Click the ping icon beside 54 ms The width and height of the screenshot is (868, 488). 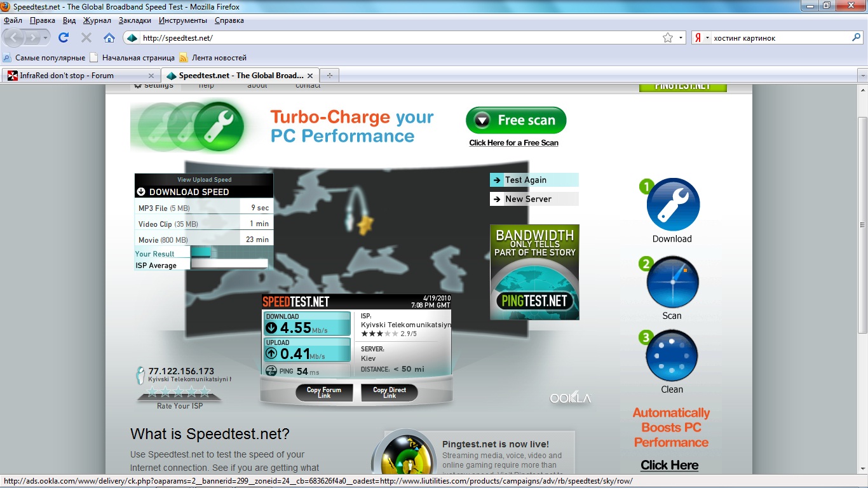point(271,371)
